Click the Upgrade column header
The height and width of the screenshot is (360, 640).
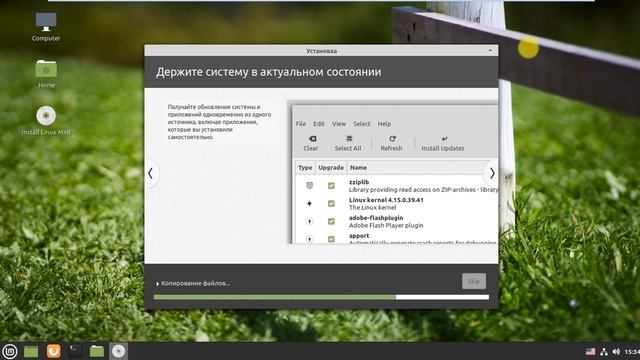331,167
